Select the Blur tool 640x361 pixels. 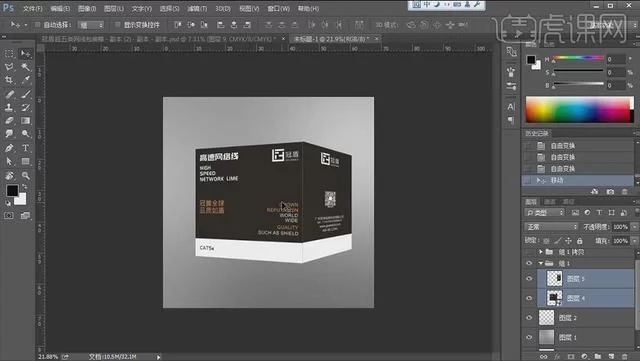pos(9,134)
